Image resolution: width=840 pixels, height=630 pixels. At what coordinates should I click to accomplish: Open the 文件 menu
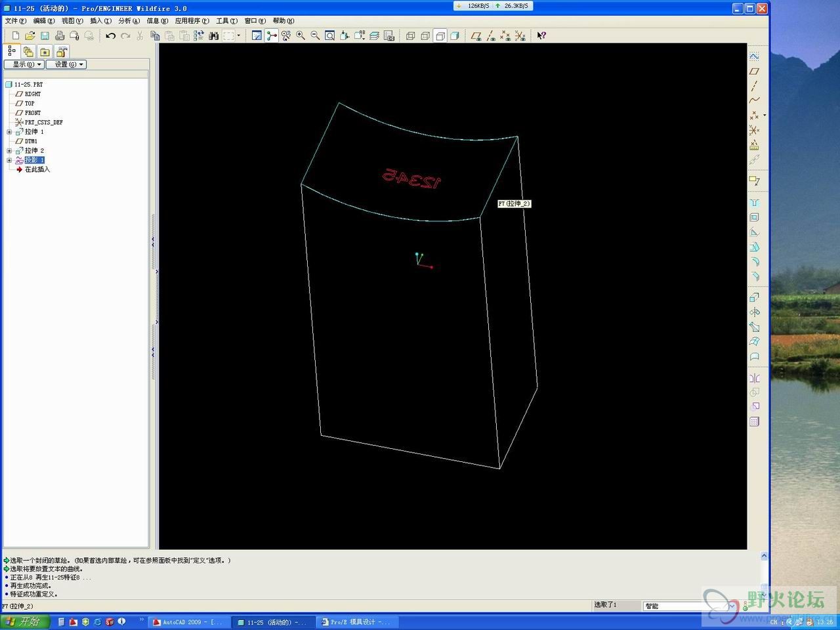(x=16, y=21)
